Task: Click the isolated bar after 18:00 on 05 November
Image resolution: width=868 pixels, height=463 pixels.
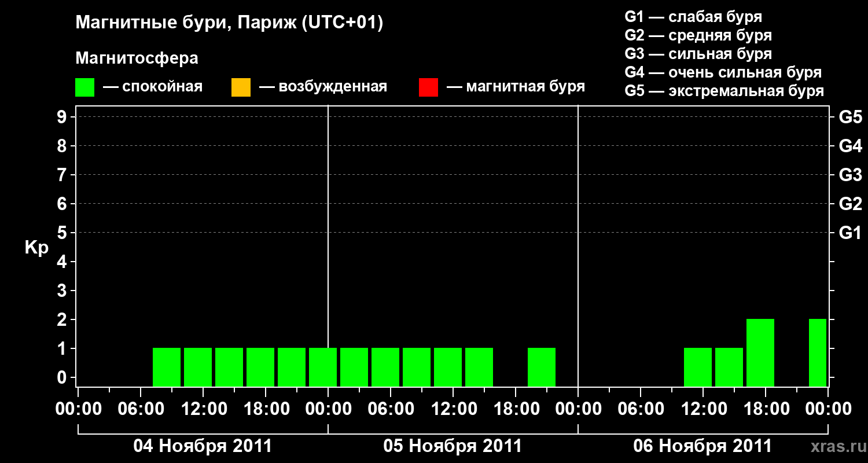Action: coord(542,367)
